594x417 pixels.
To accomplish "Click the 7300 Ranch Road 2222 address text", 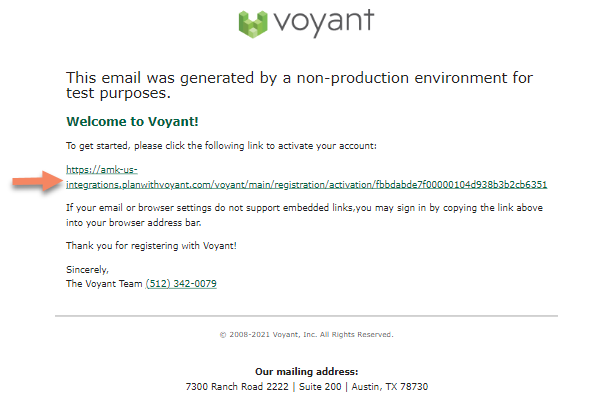I will tap(237, 387).
